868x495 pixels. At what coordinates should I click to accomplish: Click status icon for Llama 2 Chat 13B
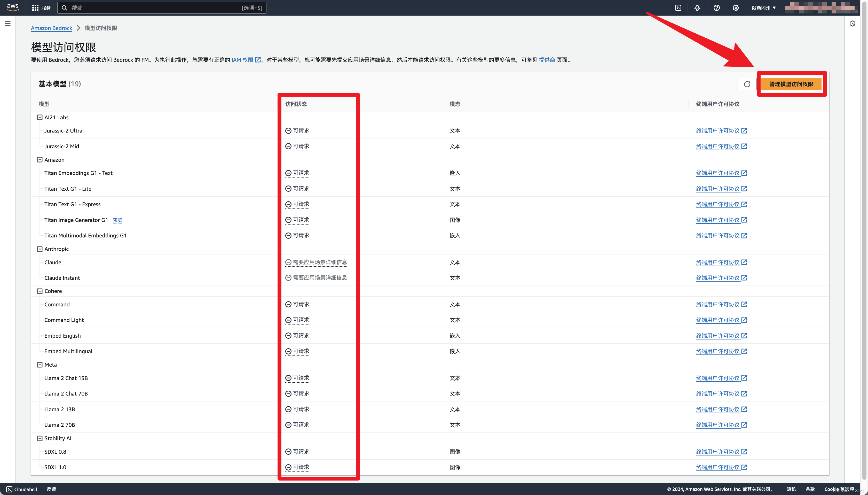pyautogui.click(x=288, y=378)
